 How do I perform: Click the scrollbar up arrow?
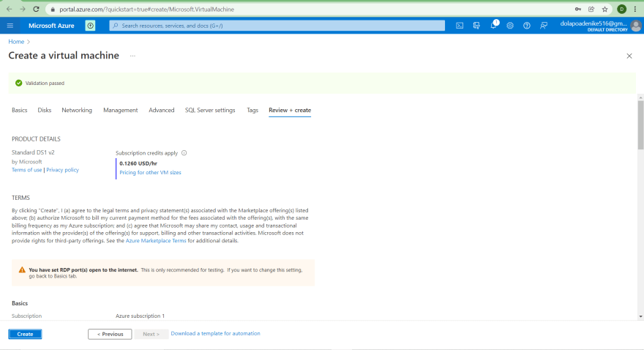[640, 97]
